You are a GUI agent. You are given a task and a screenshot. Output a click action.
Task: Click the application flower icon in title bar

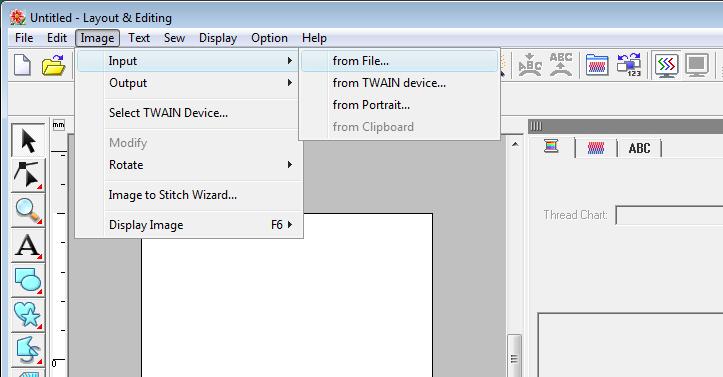(x=18, y=18)
